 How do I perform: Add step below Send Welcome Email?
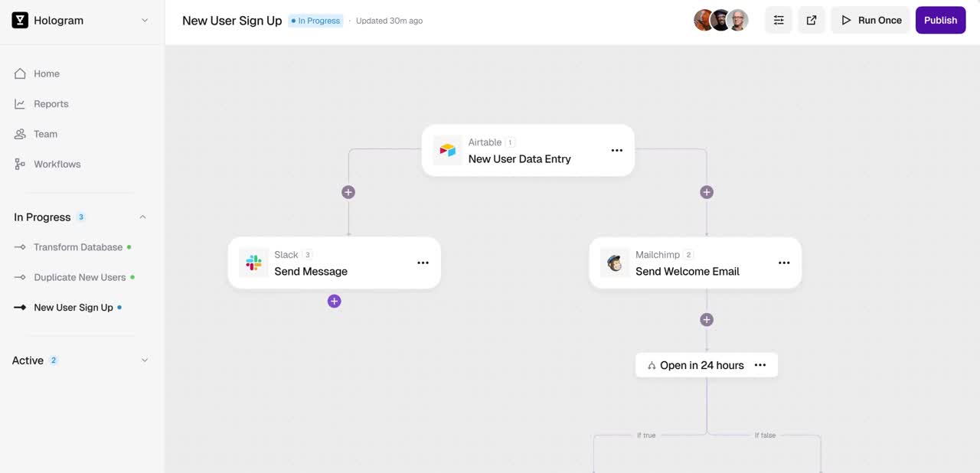point(707,320)
